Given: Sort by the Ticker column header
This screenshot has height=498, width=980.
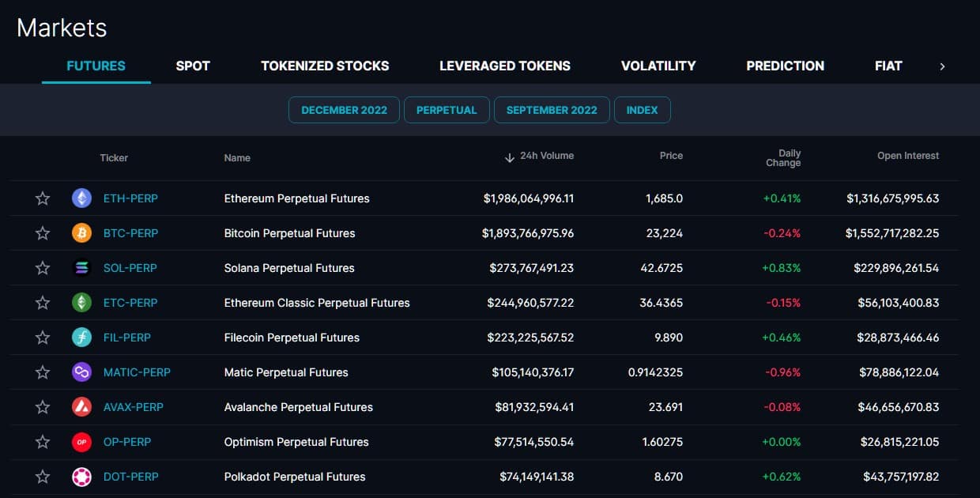Looking at the screenshot, I should pyautogui.click(x=114, y=157).
